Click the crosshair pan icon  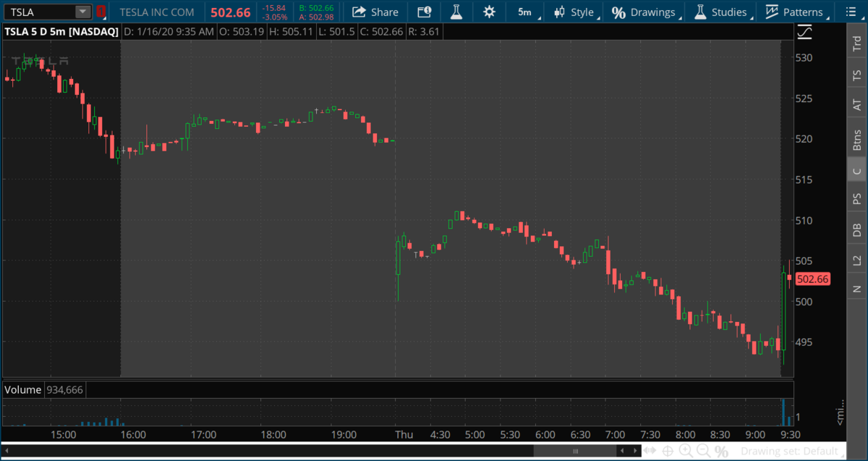tap(667, 451)
